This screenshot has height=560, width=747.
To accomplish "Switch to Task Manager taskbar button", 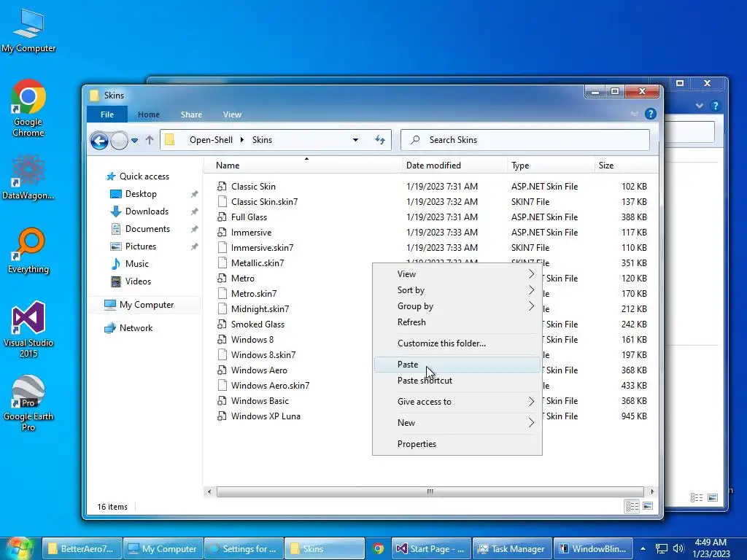I will coord(511,548).
